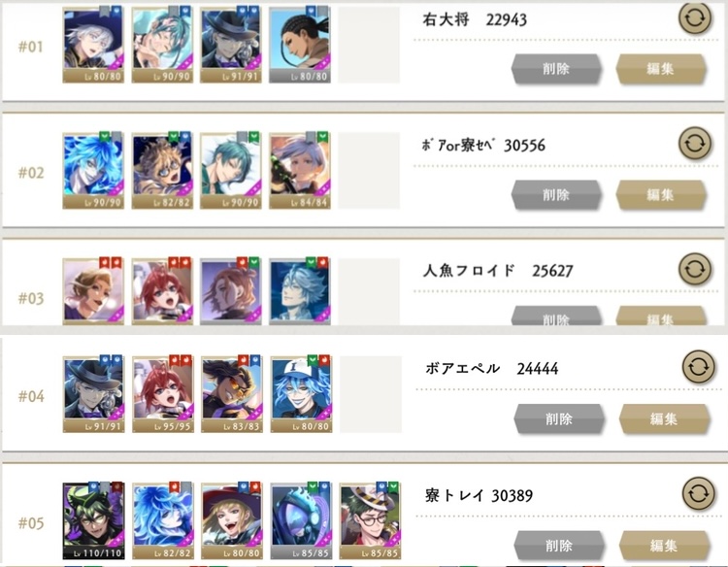
Task: Tap the swap icon for ボアエペル deck
Action: coord(698,367)
